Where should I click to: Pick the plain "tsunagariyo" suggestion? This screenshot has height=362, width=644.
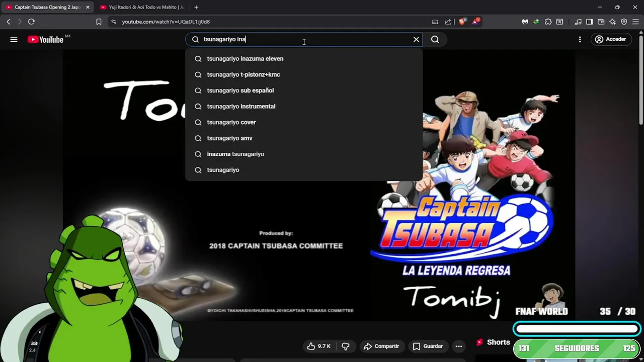[304, 170]
